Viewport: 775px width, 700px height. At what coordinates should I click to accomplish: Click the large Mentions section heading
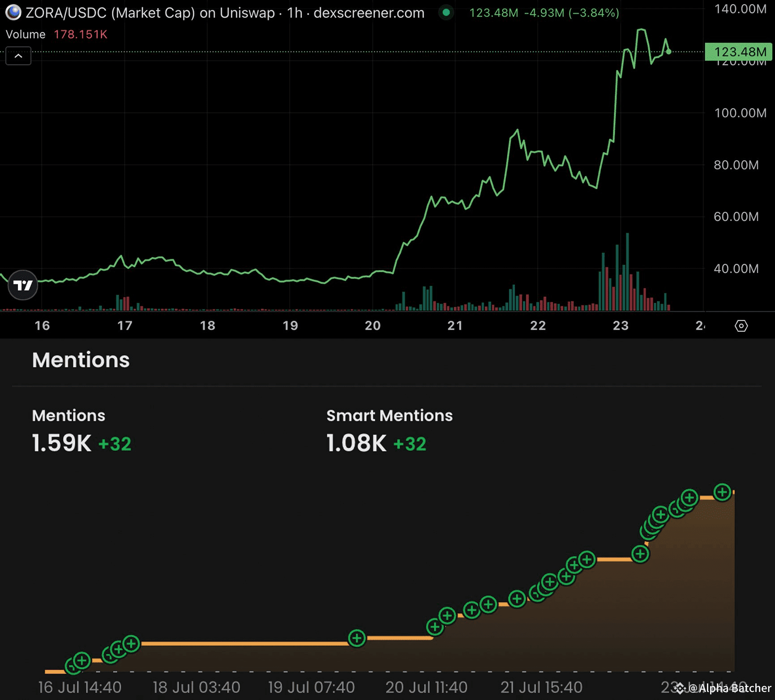81,360
